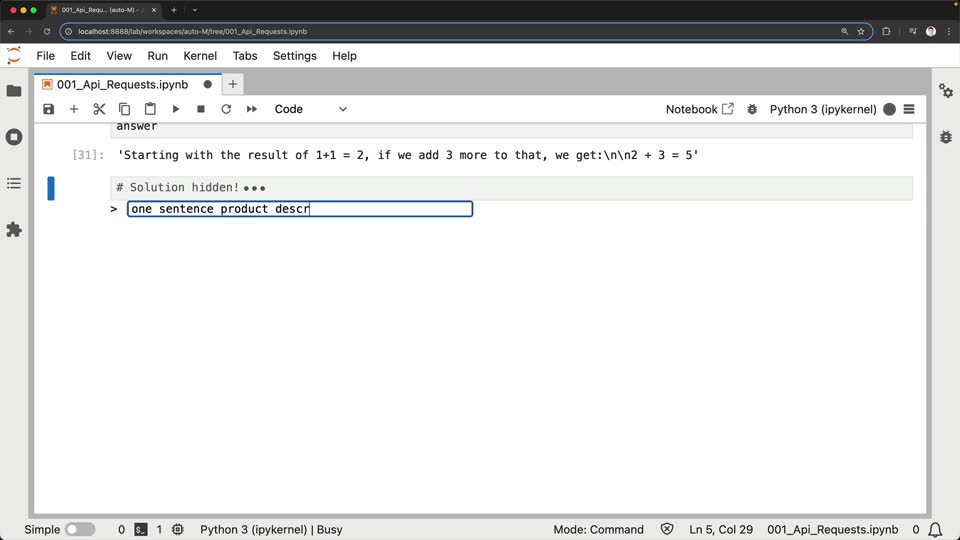960x540 pixels.
Task: Open the extension manager puzzle icon
Action: pos(13,230)
